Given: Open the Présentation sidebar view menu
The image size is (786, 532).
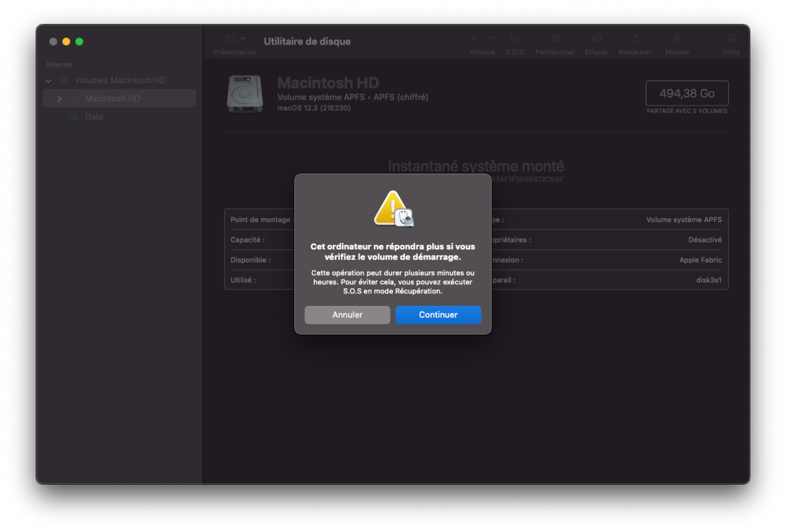Looking at the screenshot, I should [235, 39].
